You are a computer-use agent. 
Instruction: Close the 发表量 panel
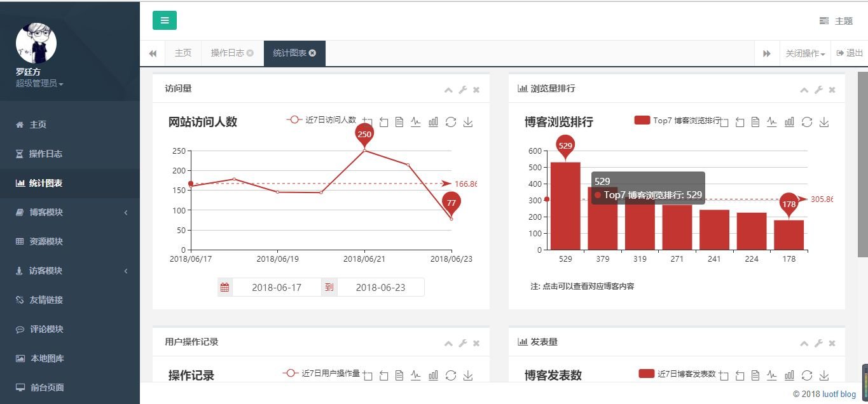[832, 344]
